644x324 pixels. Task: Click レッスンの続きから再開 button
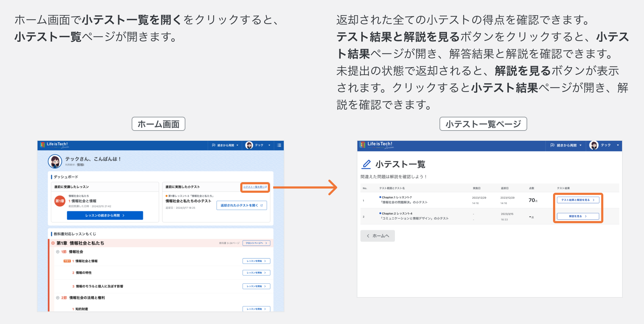(105, 215)
